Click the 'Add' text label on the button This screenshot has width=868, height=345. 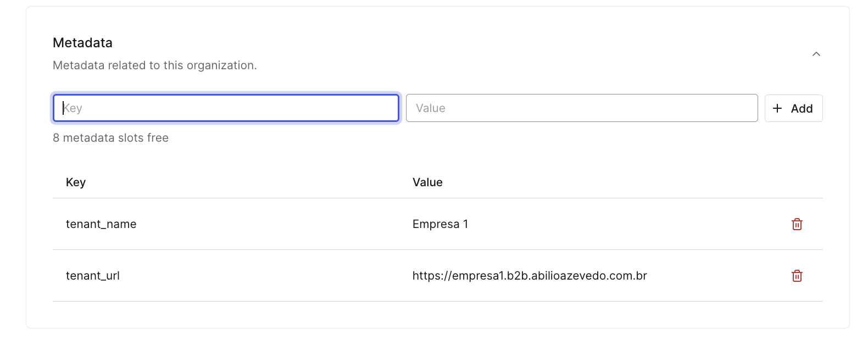tap(802, 109)
